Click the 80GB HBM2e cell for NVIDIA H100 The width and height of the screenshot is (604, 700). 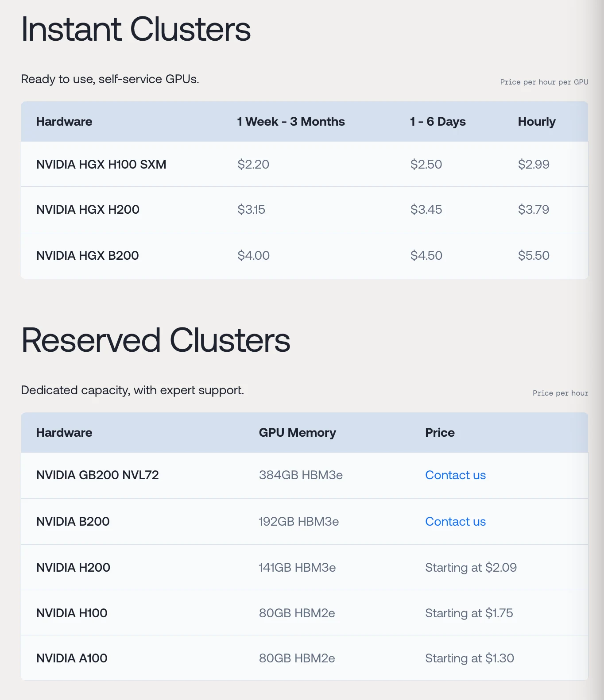(x=297, y=613)
